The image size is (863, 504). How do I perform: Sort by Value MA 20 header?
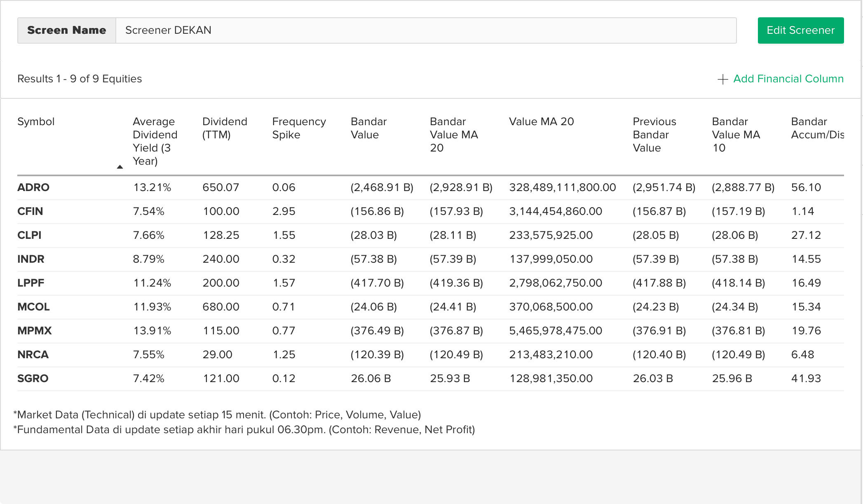tap(541, 121)
